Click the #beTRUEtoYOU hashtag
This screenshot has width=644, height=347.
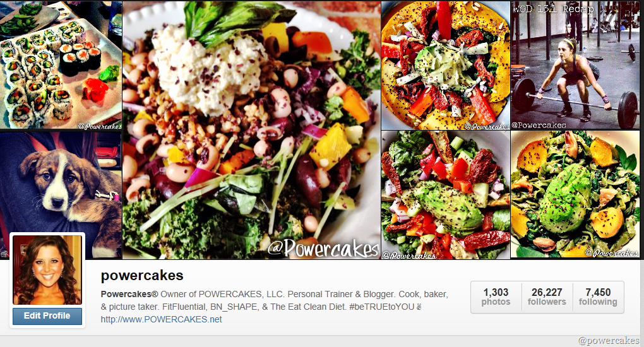point(382,307)
